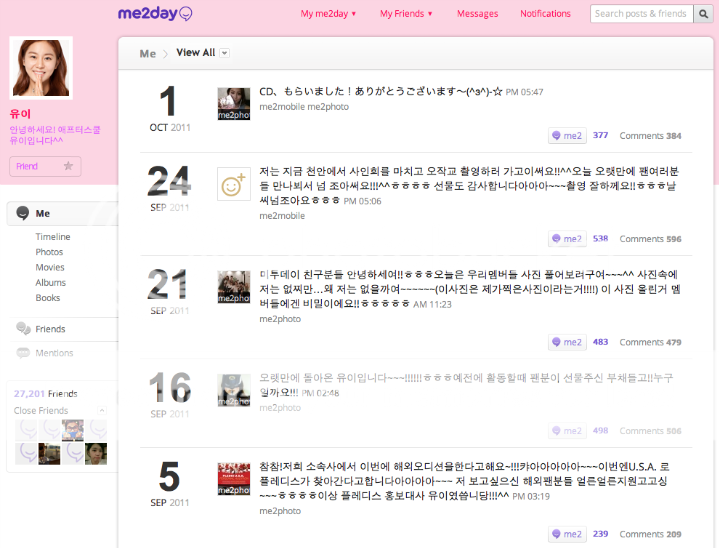
Task: Click the me2day logo
Action: (x=155, y=13)
